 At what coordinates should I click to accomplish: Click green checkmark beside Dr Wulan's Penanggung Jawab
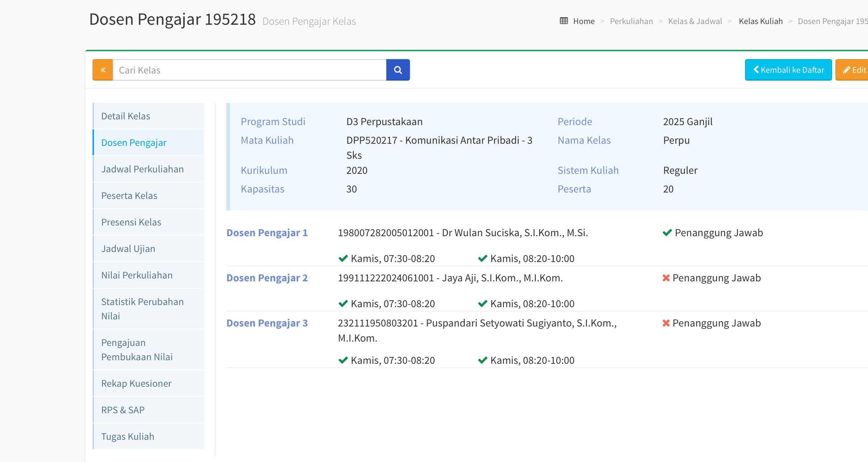pyautogui.click(x=667, y=233)
